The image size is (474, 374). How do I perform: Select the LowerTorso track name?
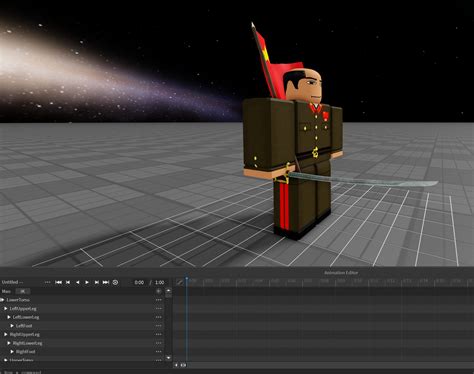point(18,300)
